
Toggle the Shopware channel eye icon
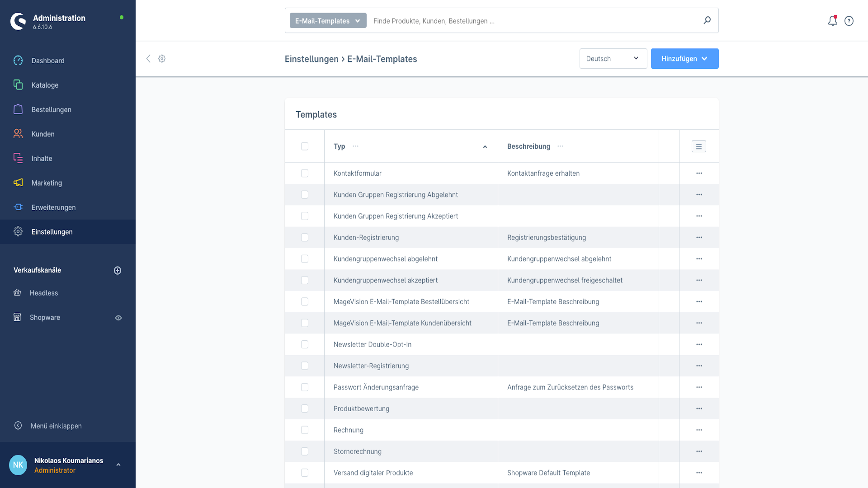[x=118, y=318]
